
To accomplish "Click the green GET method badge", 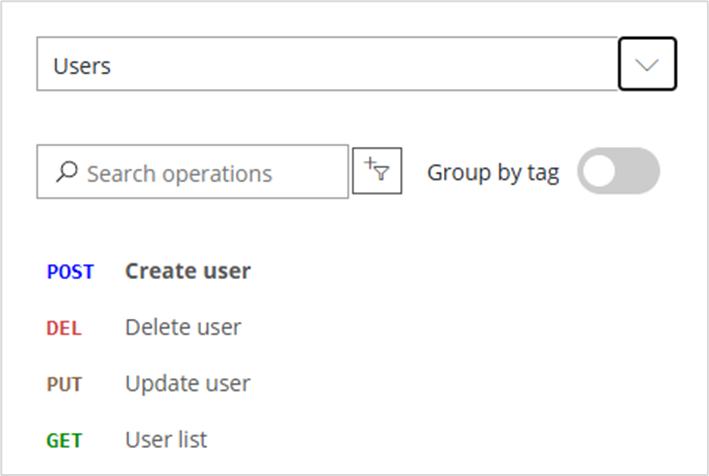I will point(64,441).
